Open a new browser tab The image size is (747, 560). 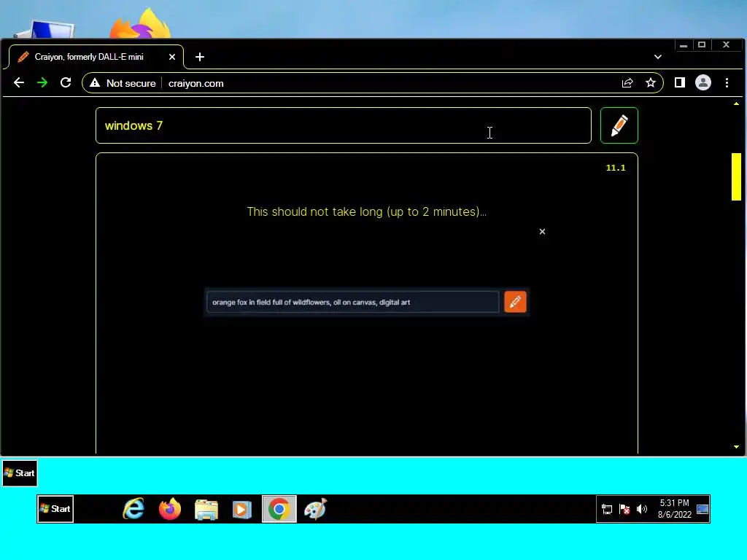(200, 57)
